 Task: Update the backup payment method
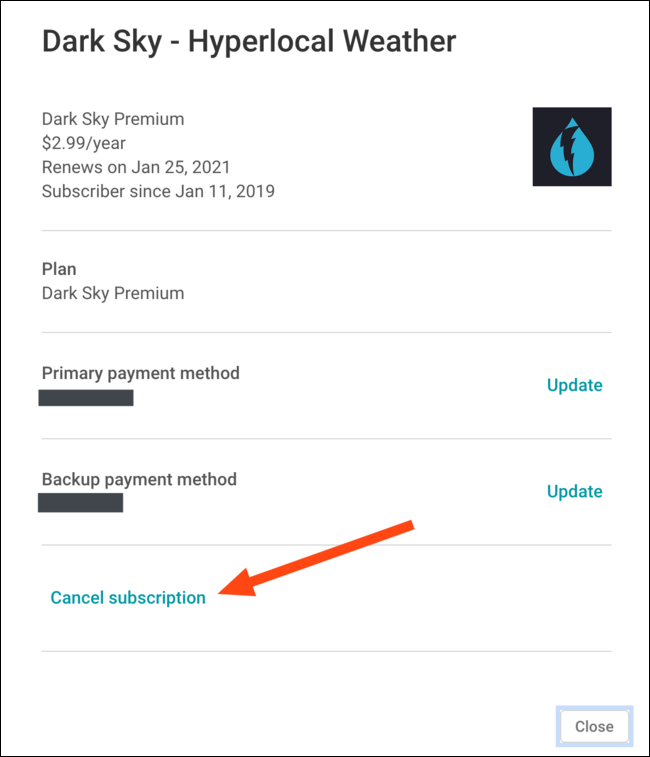point(574,491)
